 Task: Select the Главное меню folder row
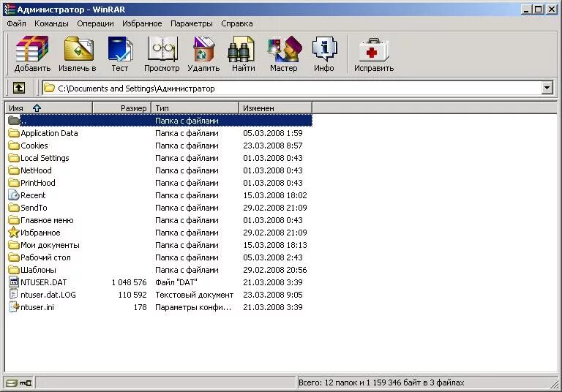(x=159, y=220)
